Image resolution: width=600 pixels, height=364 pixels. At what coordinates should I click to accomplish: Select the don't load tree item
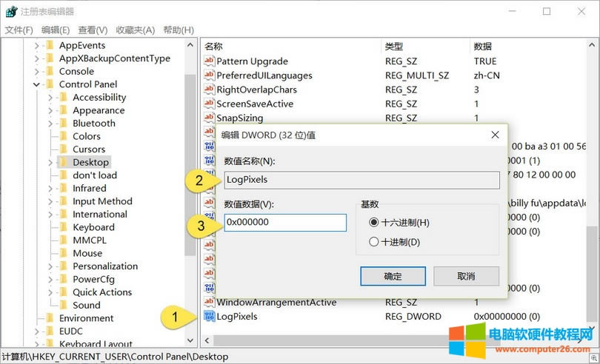pos(95,175)
